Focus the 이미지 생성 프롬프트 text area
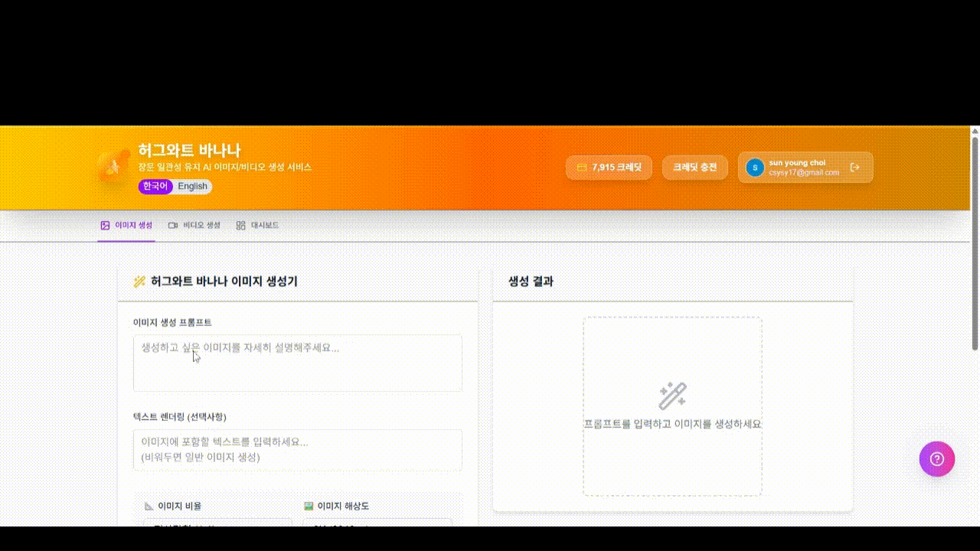The image size is (980, 551). [298, 363]
